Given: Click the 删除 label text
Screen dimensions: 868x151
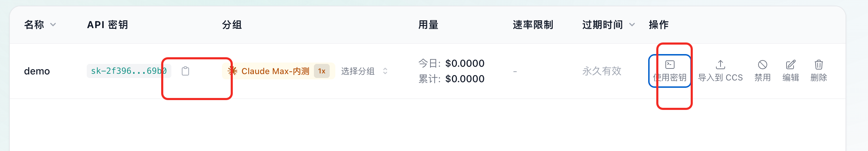Looking at the screenshot, I should pyautogui.click(x=818, y=78).
